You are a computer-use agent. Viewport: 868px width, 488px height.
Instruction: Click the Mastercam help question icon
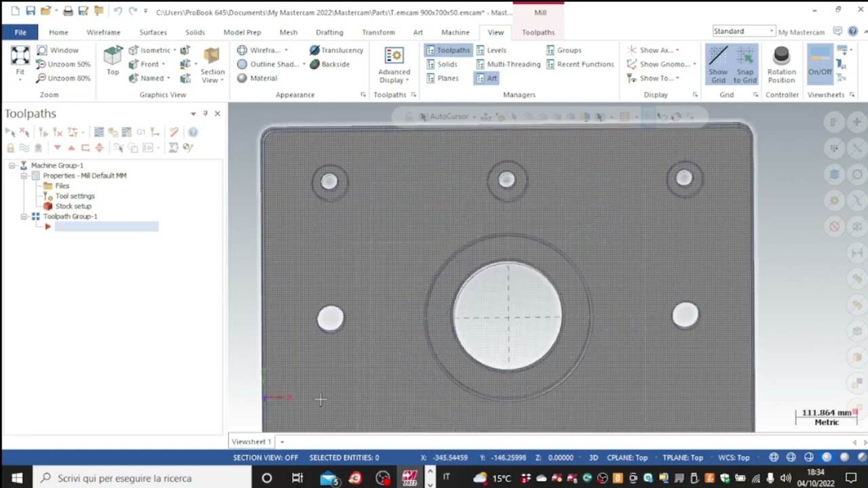[852, 31]
